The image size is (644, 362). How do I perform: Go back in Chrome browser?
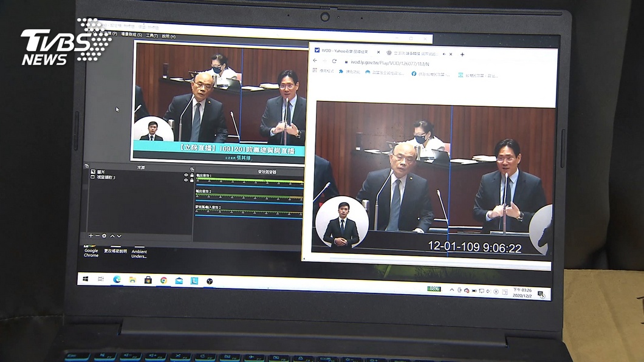[x=315, y=61]
